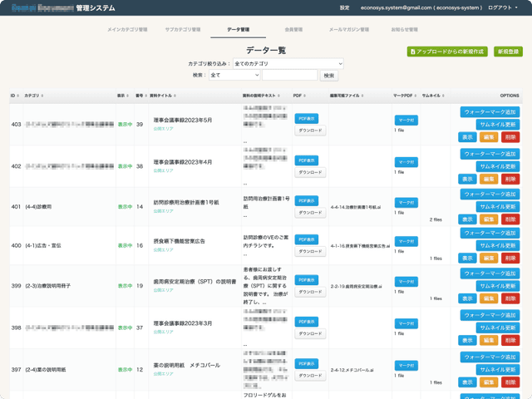Sort the list by カテゴリ column header
The width and height of the screenshot is (532, 399).
click(32, 96)
